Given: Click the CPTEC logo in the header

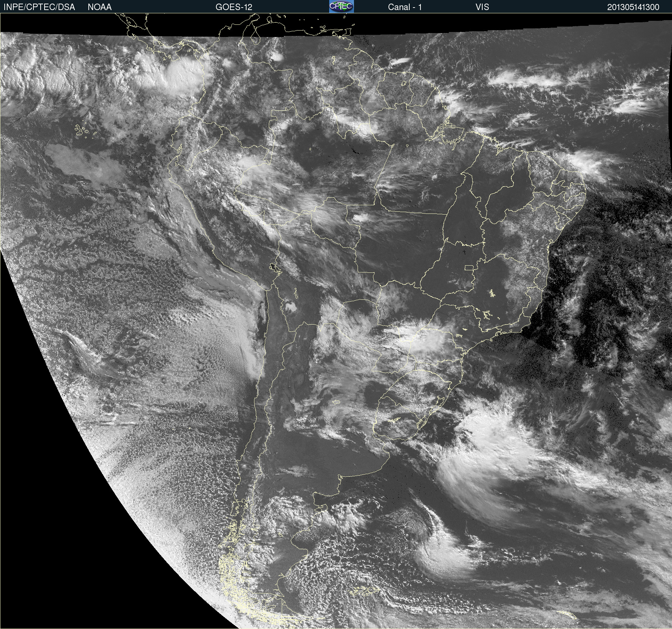Looking at the screenshot, I should [x=341, y=6].
